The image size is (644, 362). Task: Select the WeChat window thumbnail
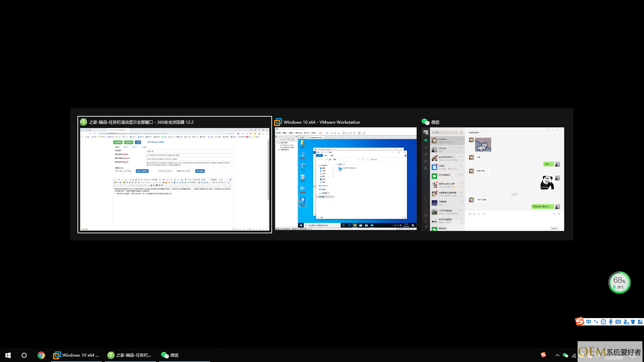[492, 179]
